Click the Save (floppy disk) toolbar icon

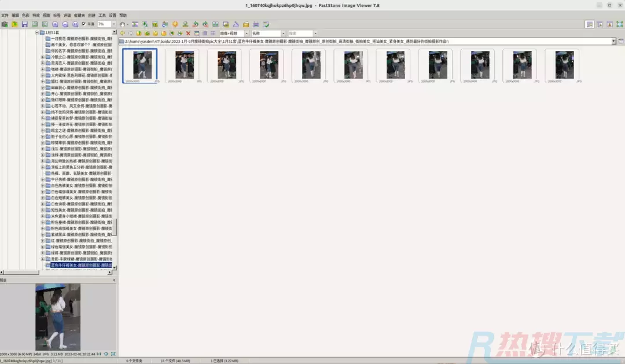(x=25, y=24)
